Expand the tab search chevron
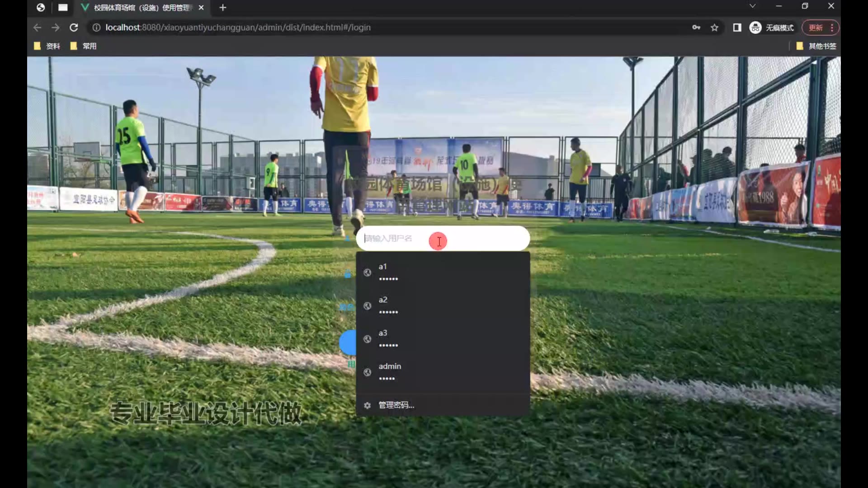 pos(752,6)
